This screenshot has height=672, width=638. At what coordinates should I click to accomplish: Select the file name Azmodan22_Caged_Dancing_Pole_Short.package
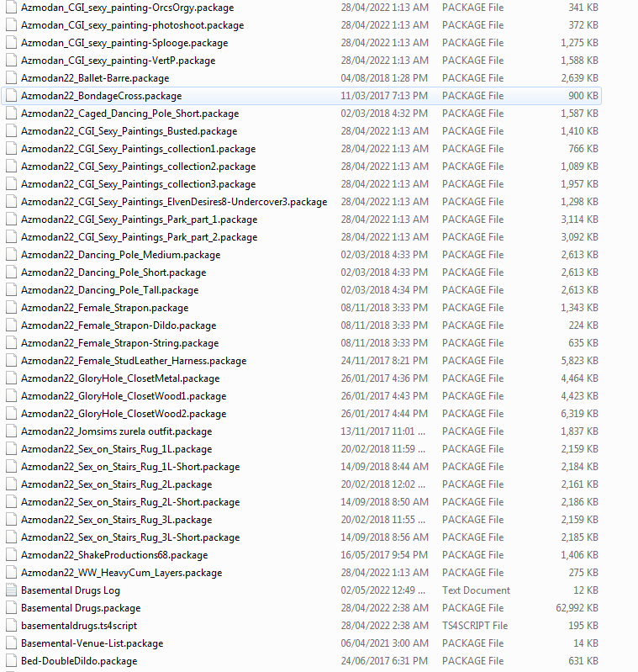(129, 114)
